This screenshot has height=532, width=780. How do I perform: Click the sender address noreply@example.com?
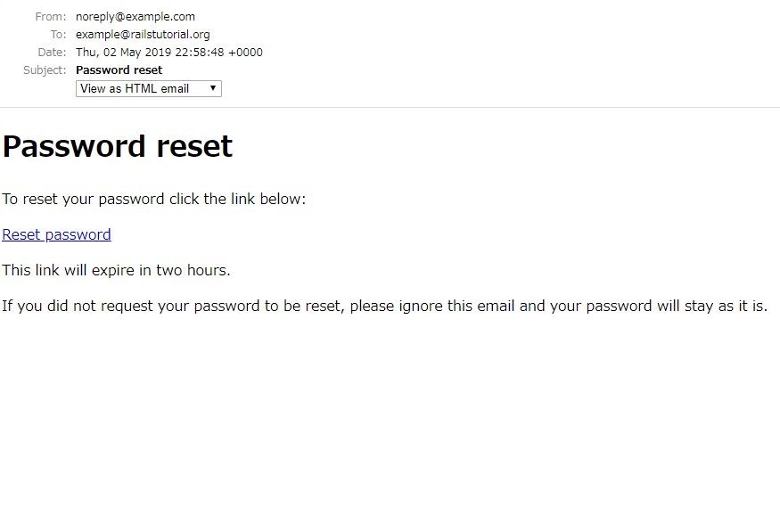[x=135, y=16]
